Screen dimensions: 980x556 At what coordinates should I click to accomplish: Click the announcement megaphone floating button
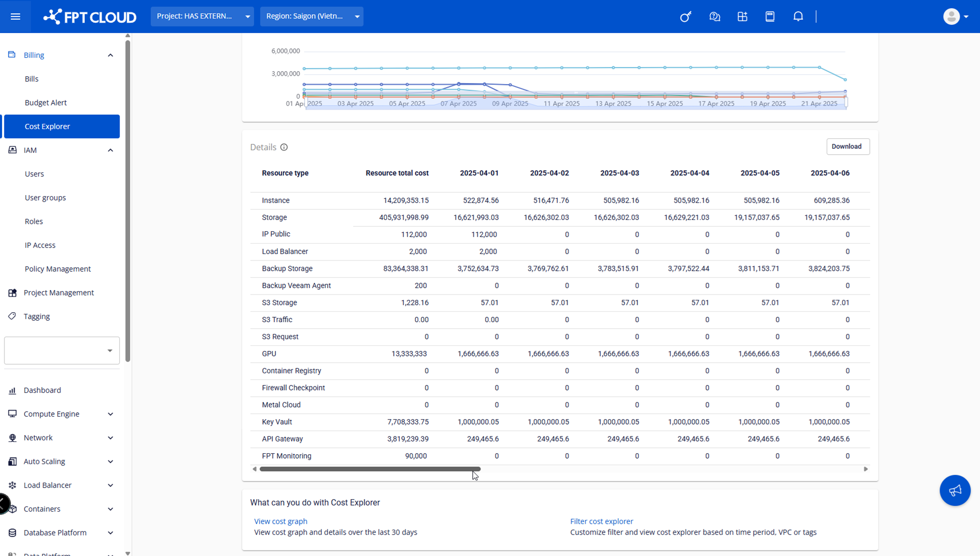(x=954, y=490)
